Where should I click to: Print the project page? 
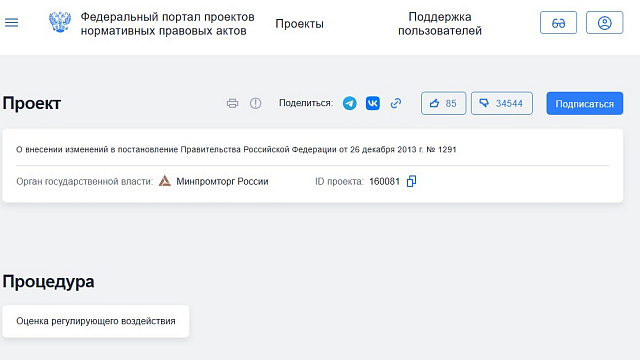(232, 103)
